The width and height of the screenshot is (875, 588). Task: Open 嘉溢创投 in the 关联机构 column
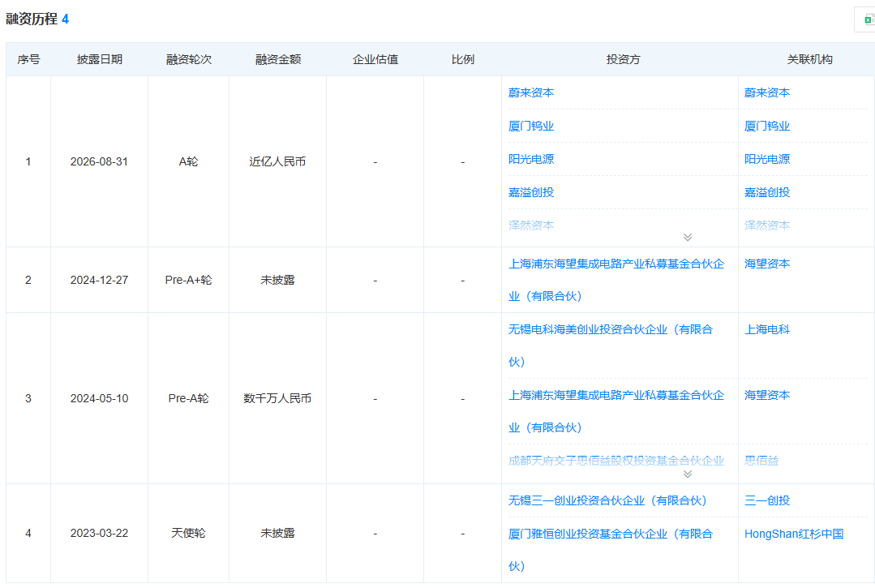click(x=767, y=192)
